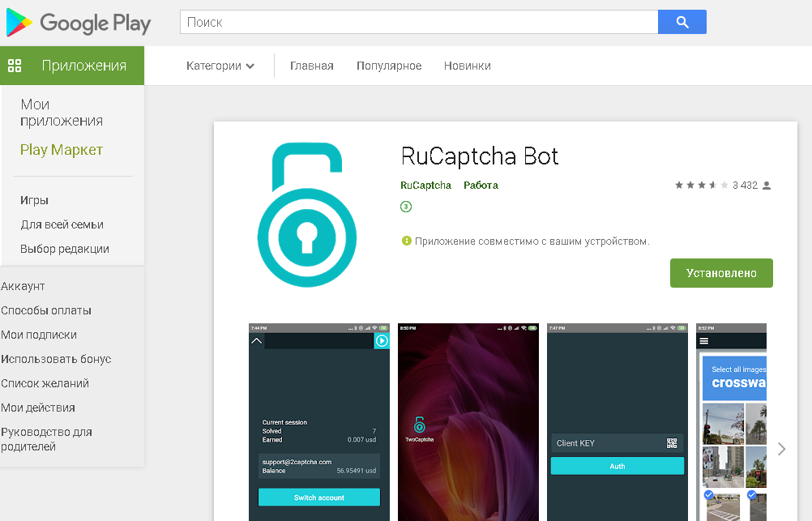This screenshot has width=812, height=521.
Task: Click the RuCaptcha Bot title text
Action: click(x=480, y=156)
